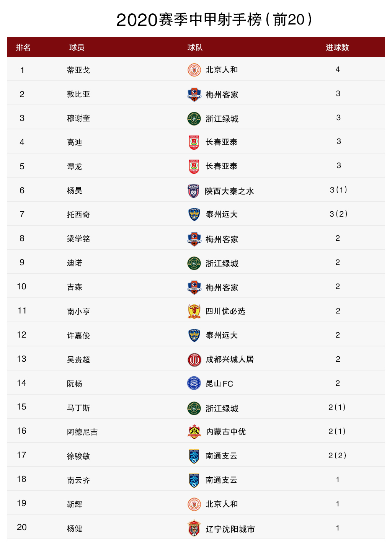The height and width of the screenshot is (555, 392).
Task: Click player name 阿德尼吉
Action: coord(82,432)
